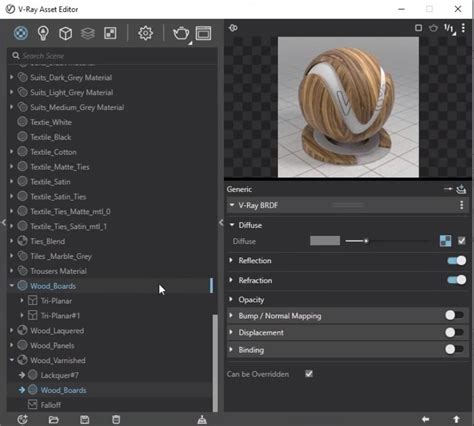This screenshot has height=426, width=474.
Task: Uncheck the Can be Overridden checkbox
Action: click(309, 374)
